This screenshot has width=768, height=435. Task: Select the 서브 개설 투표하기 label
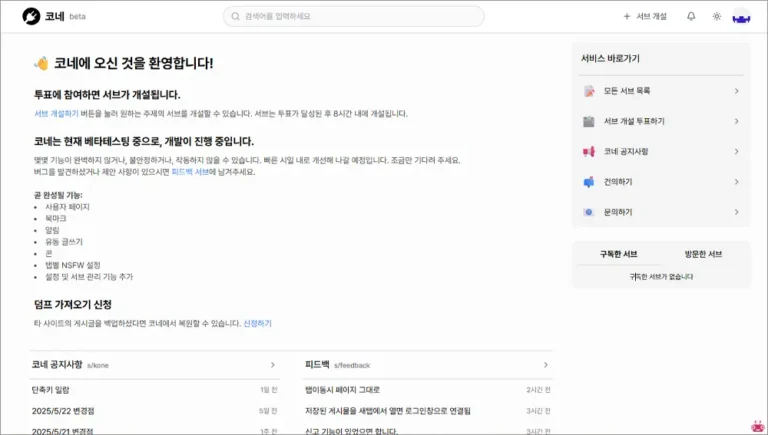click(x=634, y=121)
